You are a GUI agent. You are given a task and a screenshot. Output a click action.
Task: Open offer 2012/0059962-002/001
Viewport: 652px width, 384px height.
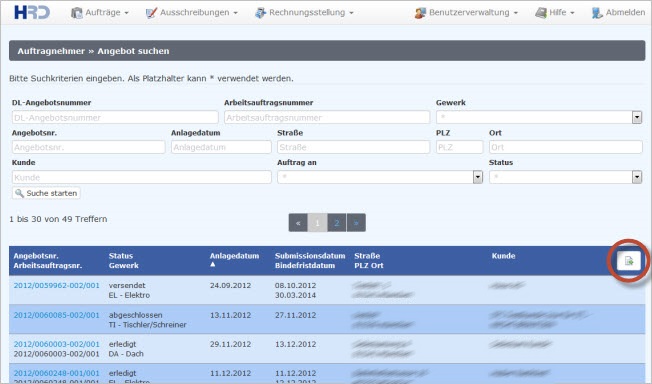coord(57,285)
